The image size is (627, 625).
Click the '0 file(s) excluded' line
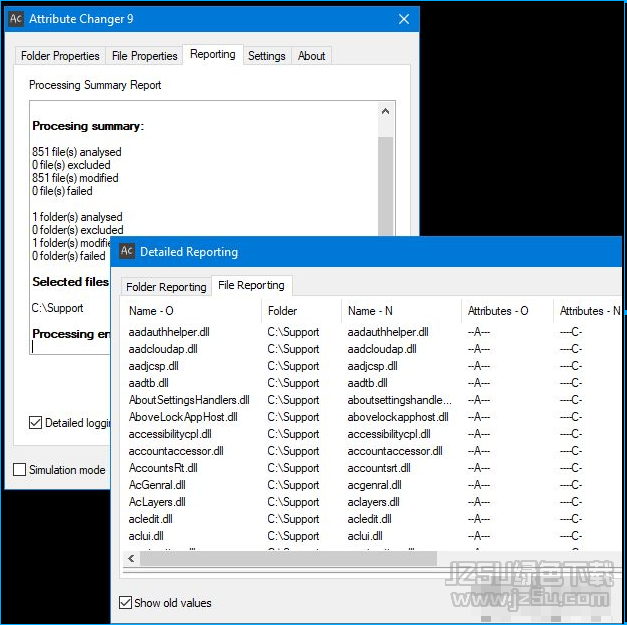[x=71, y=165]
